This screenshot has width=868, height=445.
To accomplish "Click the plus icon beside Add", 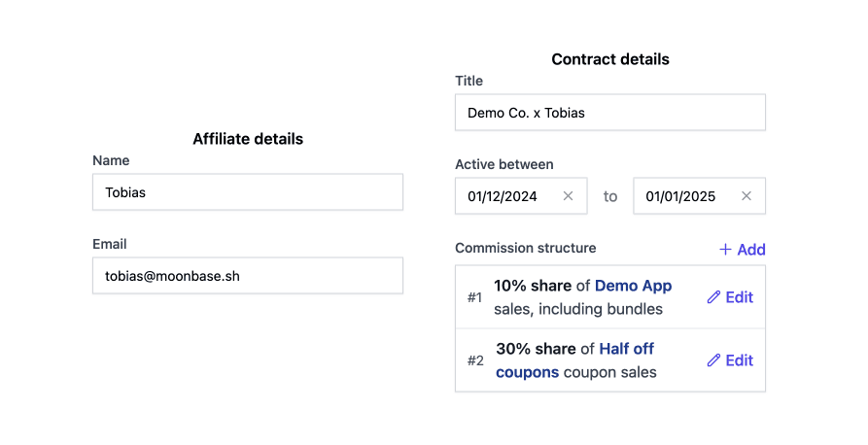I will pyautogui.click(x=725, y=250).
